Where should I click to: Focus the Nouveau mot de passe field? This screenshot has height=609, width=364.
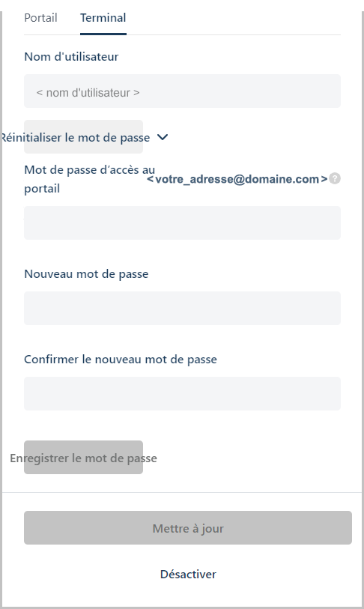(182, 308)
